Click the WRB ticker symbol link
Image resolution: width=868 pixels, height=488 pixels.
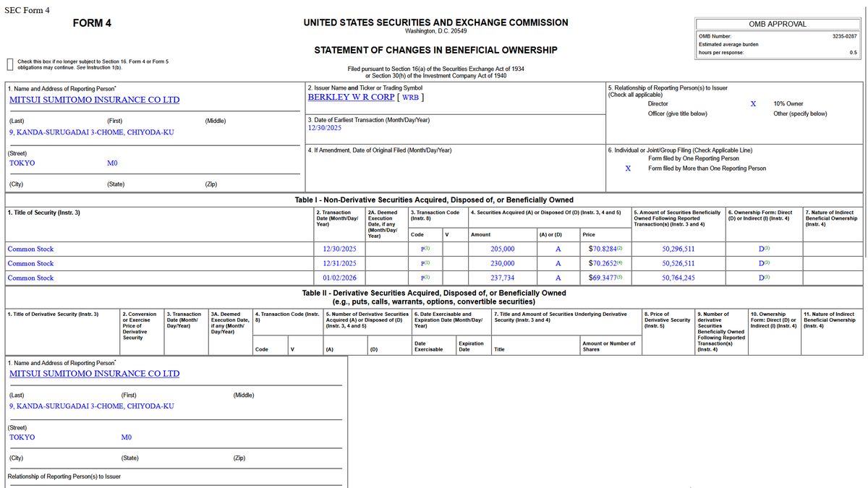coord(409,97)
